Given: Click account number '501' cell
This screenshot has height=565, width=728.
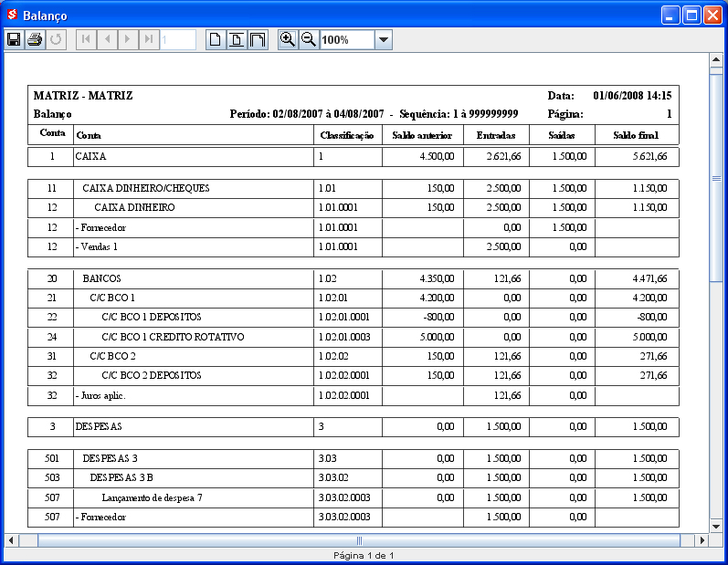Looking at the screenshot, I should pyautogui.click(x=52, y=458).
